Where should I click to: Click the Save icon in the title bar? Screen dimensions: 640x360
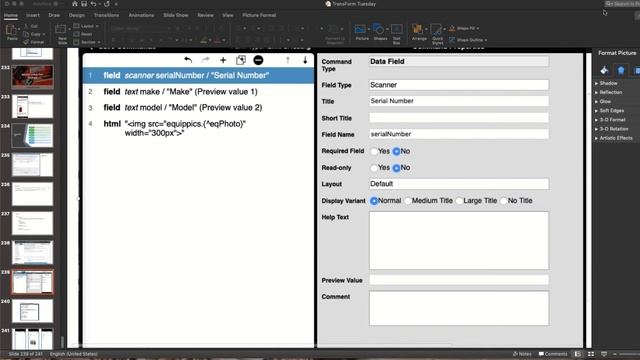[x=84, y=4]
